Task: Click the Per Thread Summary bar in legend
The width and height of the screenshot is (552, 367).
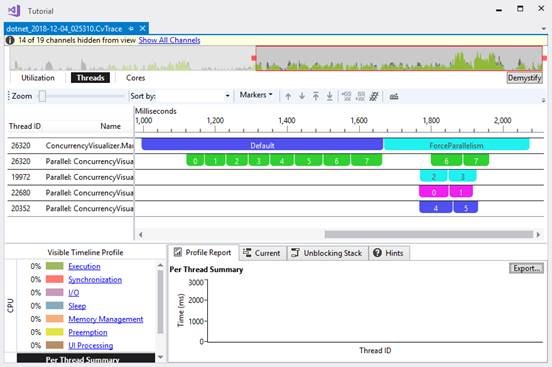Action: click(x=86, y=359)
